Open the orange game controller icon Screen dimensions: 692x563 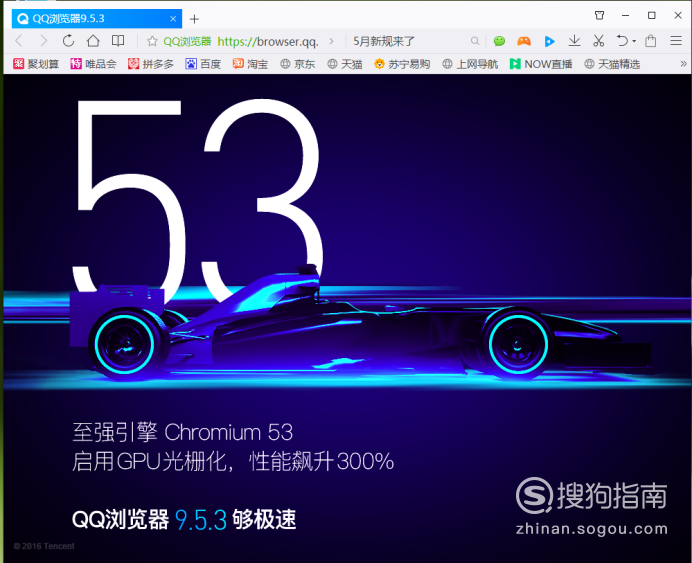(x=524, y=41)
